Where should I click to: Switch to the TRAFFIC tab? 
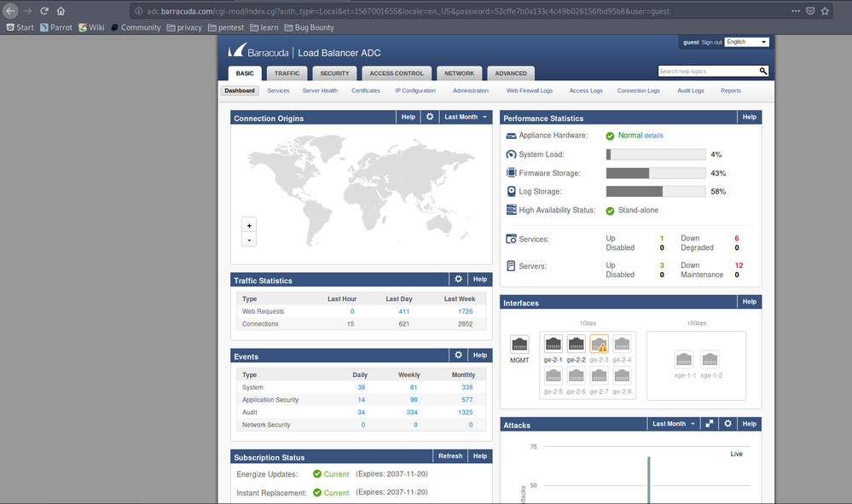coord(287,73)
